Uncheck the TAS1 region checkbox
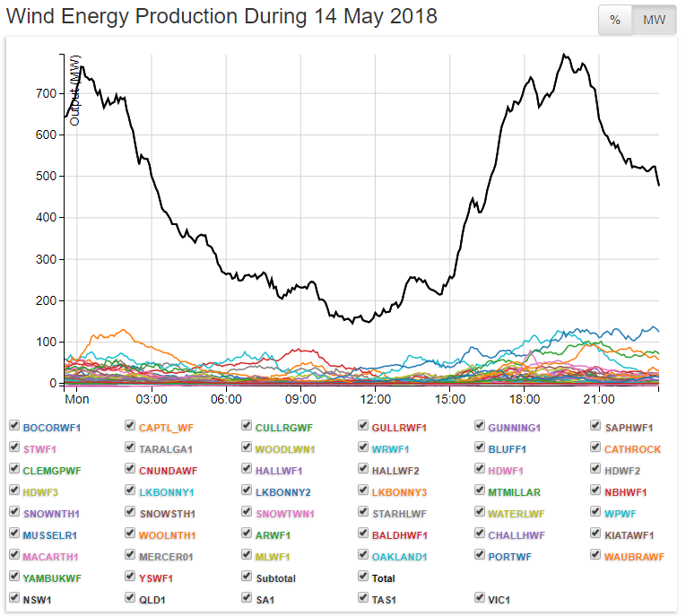The width and height of the screenshot is (686, 616). [364, 599]
